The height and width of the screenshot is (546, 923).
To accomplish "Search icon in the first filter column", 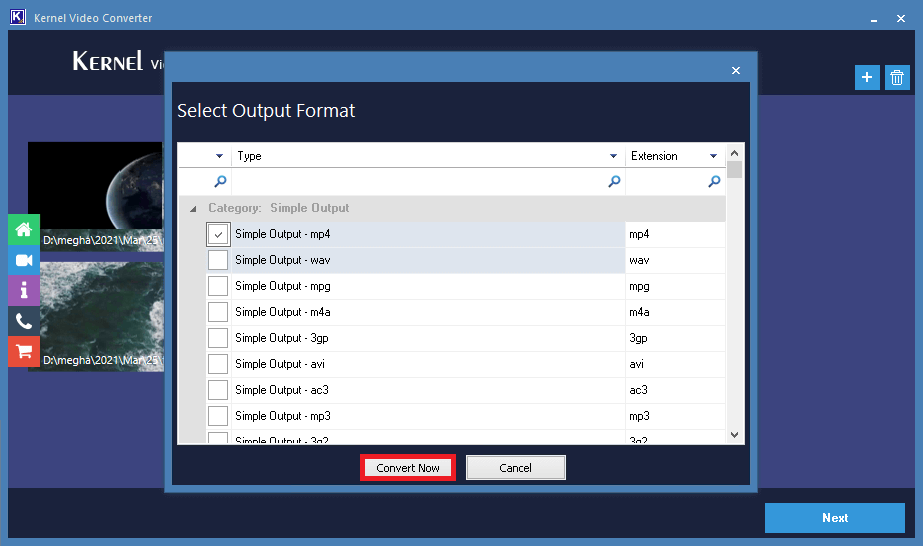I will click(x=220, y=181).
